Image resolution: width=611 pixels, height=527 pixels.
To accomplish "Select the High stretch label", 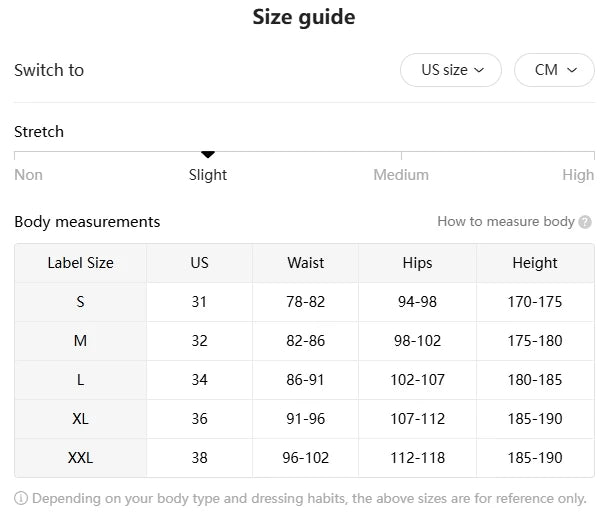I will [x=577, y=175].
